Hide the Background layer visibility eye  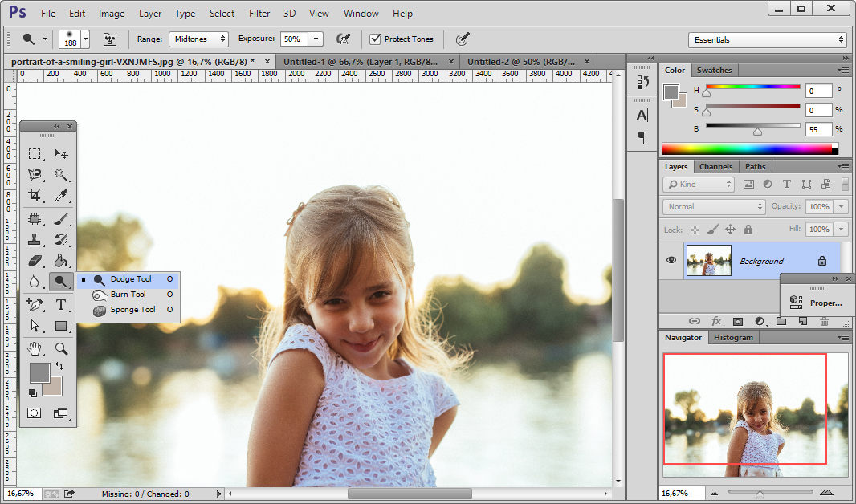[x=671, y=260]
